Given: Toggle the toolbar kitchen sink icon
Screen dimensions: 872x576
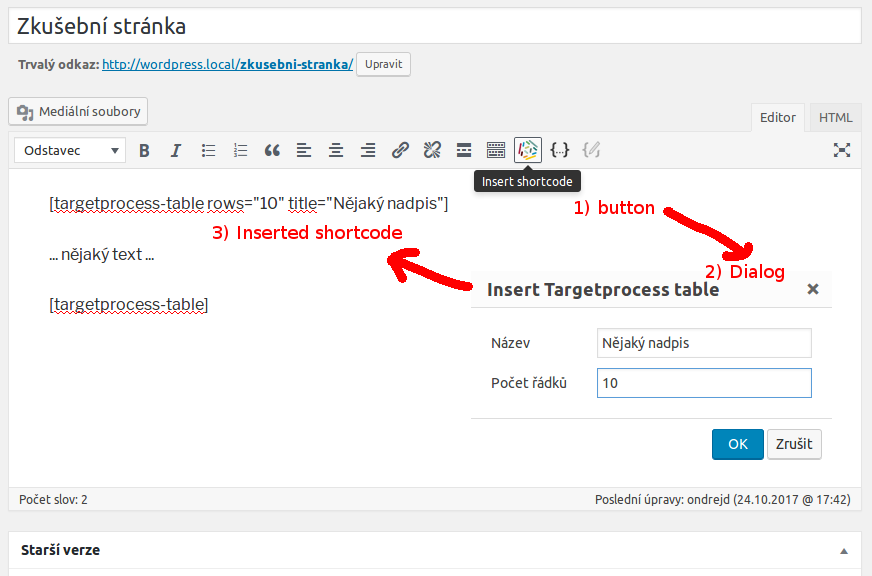Looking at the screenshot, I should click(496, 150).
